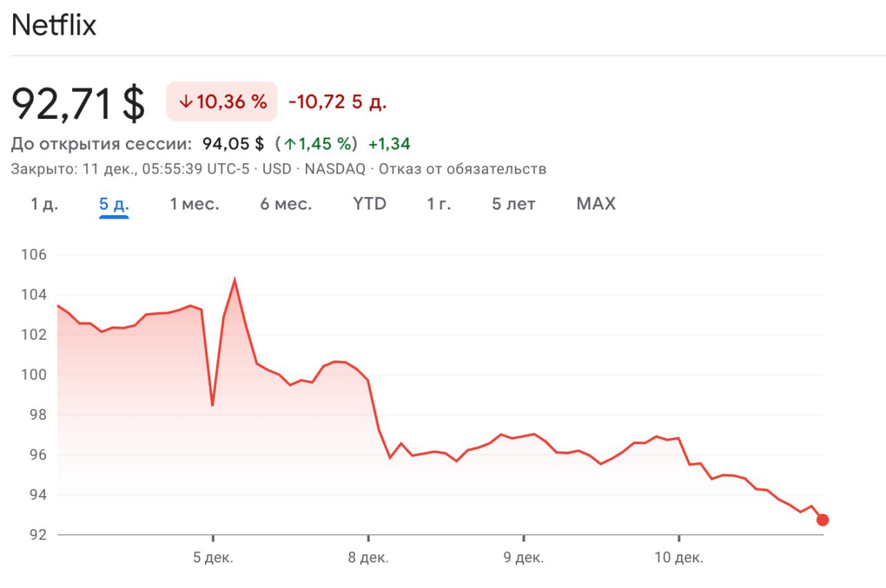Viewport: 886px width, 588px height.
Task: Display the MAX chart range
Action: 596,204
